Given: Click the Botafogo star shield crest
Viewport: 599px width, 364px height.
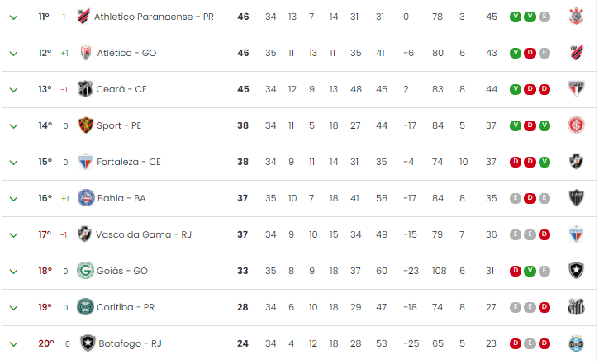Looking at the screenshot, I should coord(88,343).
